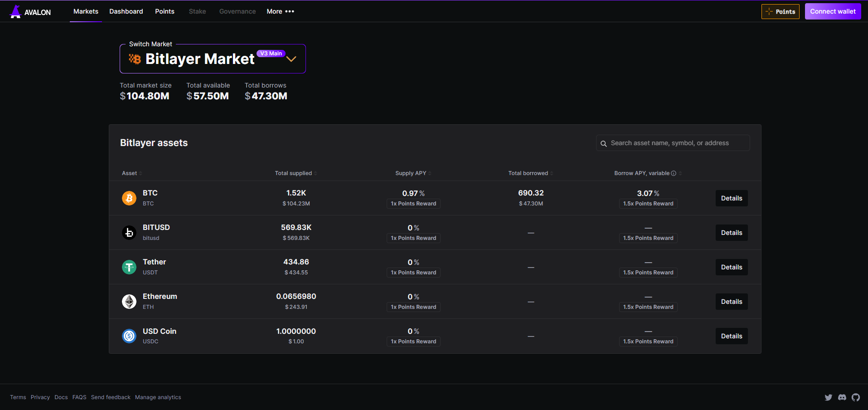868x410 pixels.
Task: Click the BITUSD token icon
Action: click(x=129, y=233)
